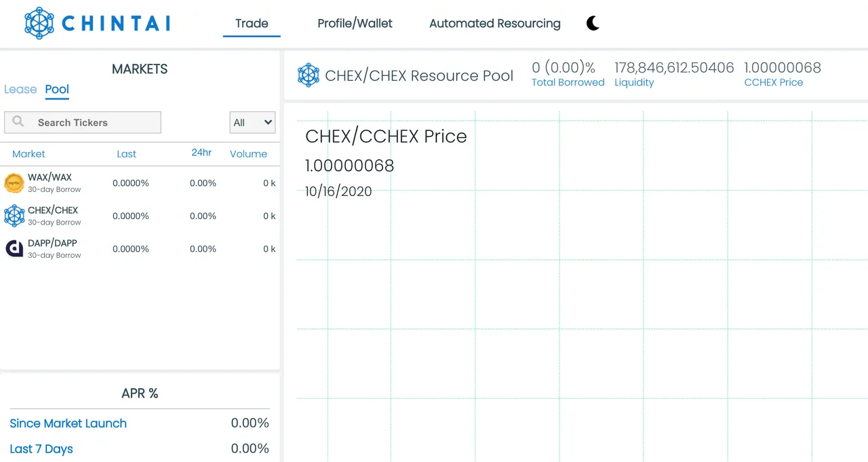Open the Automated Resourcing tab

(495, 23)
